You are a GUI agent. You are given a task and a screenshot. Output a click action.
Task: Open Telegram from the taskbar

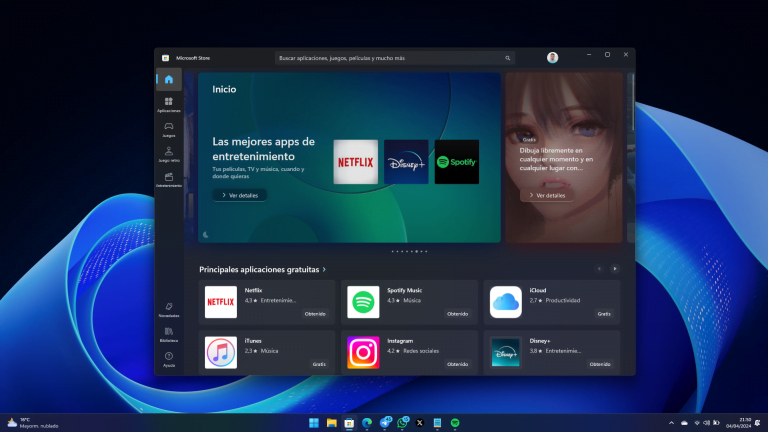pyautogui.click(x=384, y=423)
